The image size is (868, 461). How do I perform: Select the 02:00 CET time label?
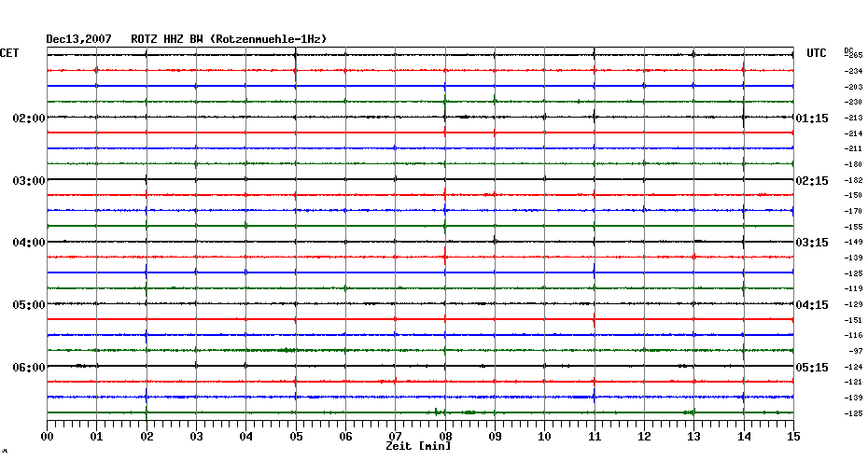coord(29,119)
